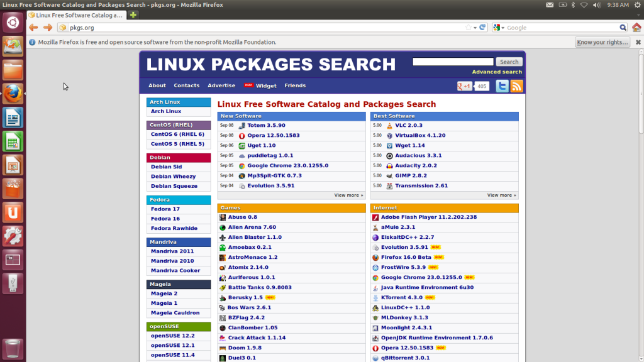Open Ubuntu Software Center in launcher

tap(13, 189)
